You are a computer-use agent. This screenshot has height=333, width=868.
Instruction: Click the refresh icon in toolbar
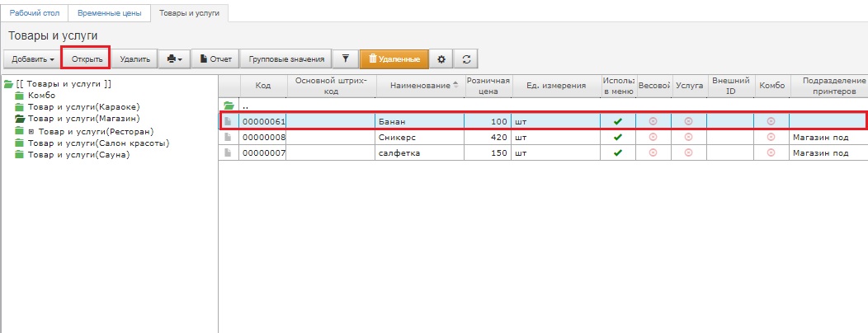pyautogui.click(x=466, y=59)
